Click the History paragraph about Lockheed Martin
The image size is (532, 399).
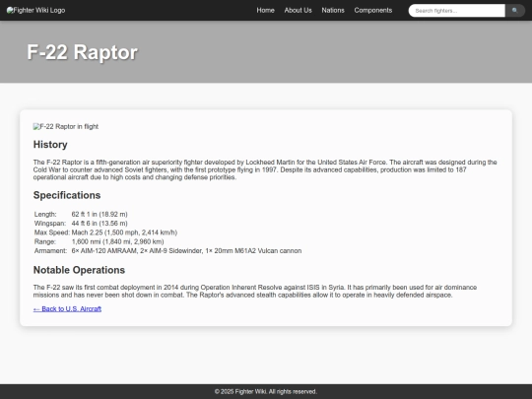pyautogui.click(x=265, y=169)
